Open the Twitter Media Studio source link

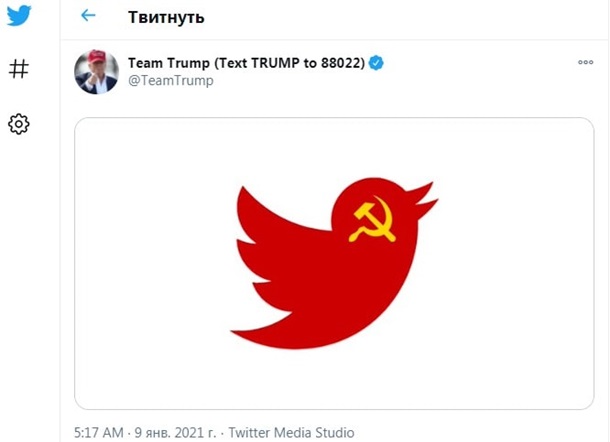click(291, 433)
